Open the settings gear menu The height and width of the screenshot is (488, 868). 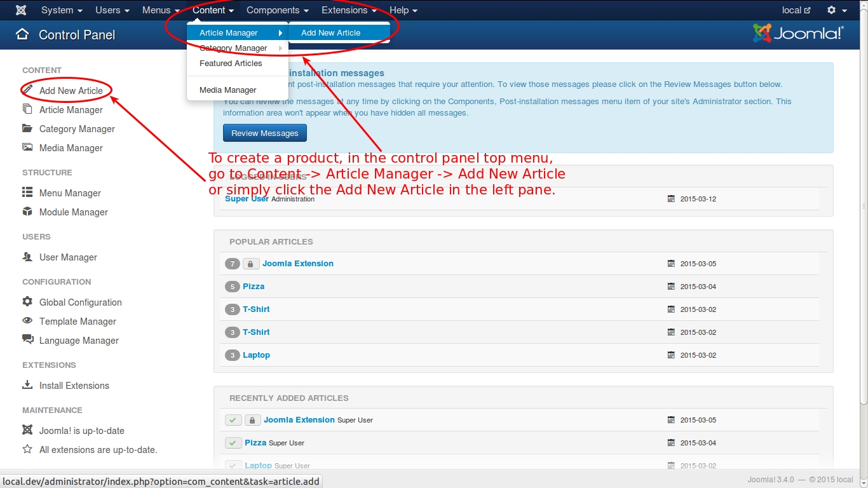[836, 10]
